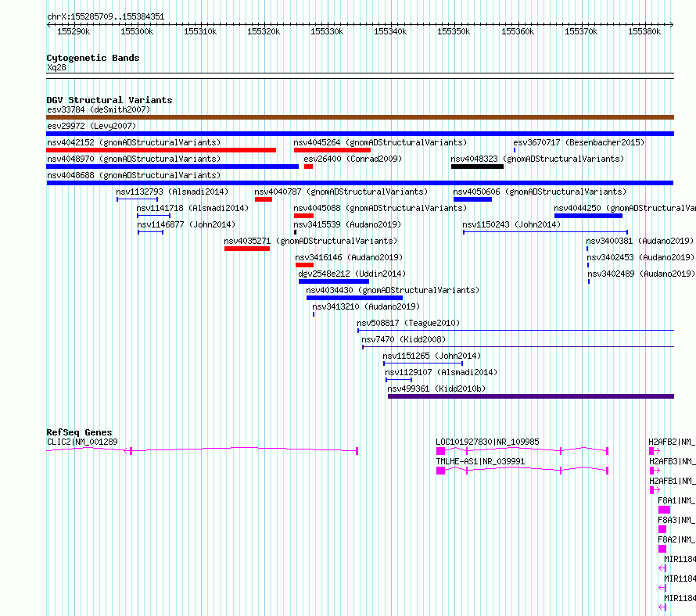Click the 155380k ruler label
The height and width of the screenshot is (616, 696).
(644, 31)
